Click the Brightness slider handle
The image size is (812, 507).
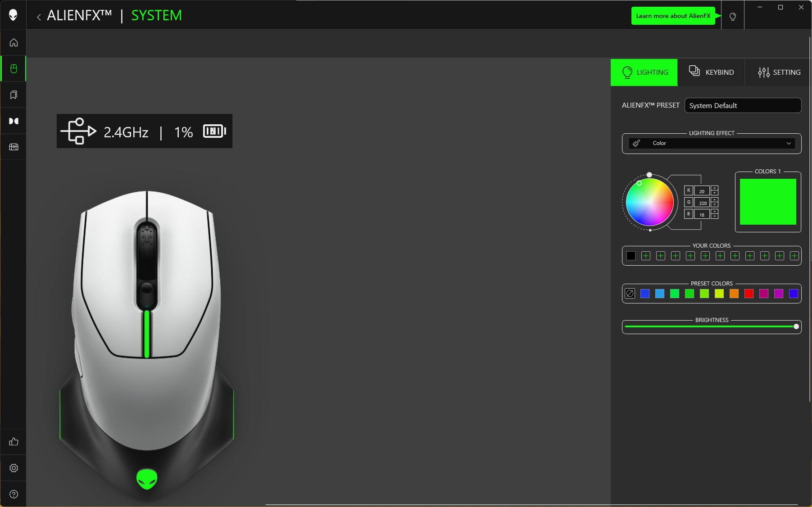click(796, 326)
